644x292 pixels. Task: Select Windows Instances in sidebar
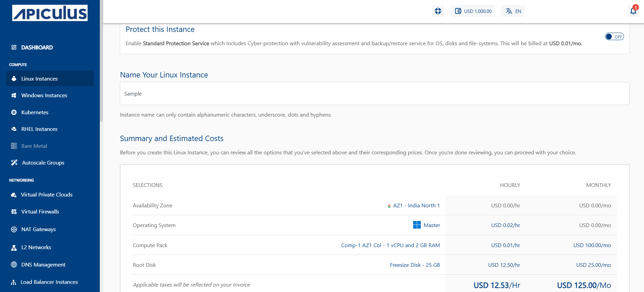pos(44,95)
